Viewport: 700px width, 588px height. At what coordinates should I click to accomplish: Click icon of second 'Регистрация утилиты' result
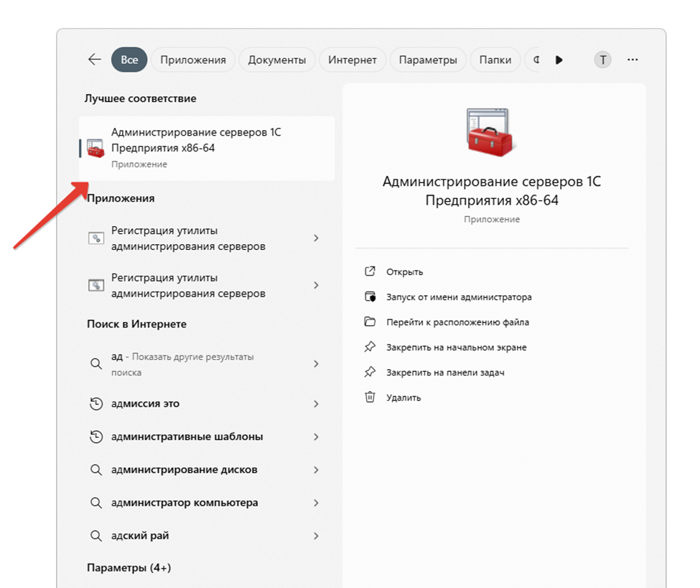(96, 285)
